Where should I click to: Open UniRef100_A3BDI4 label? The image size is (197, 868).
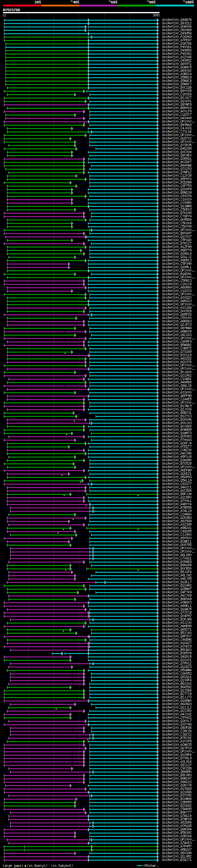177,74
